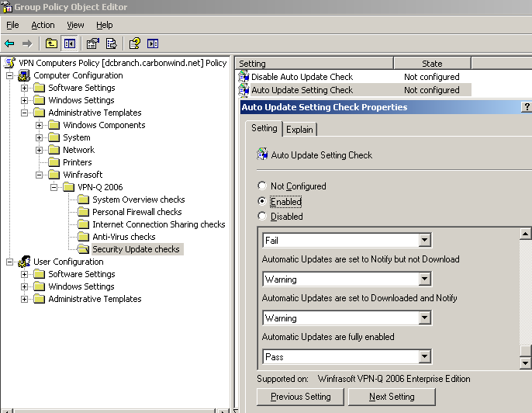The height and width of the screenshot is (413, 532).
Task: Expand Administrative Templates under User Configuration
Action: click(25, 299)
